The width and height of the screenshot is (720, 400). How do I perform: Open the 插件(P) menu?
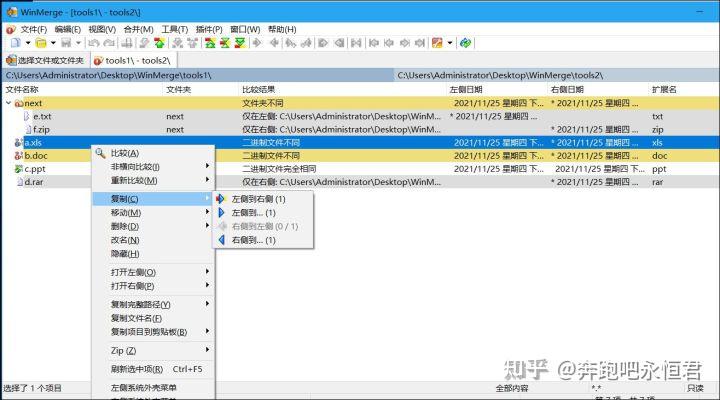click(x=209, y=29)
